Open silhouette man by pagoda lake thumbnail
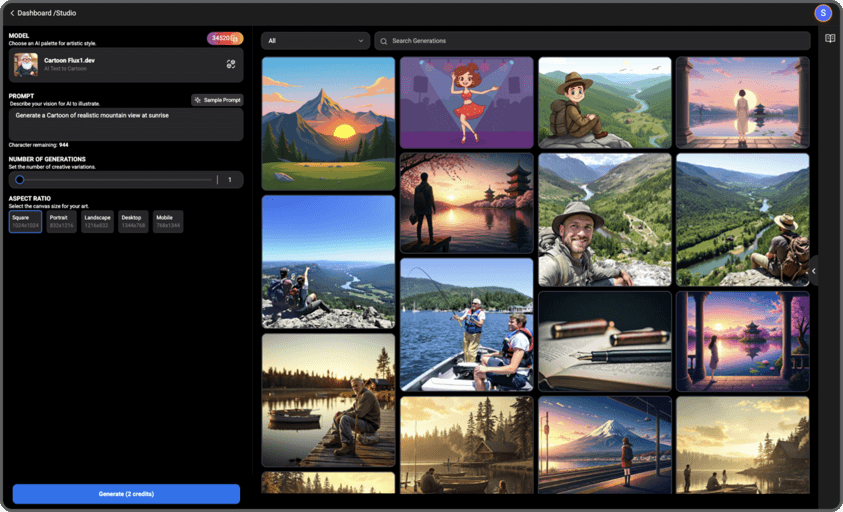843x512 pixels. 466,203
